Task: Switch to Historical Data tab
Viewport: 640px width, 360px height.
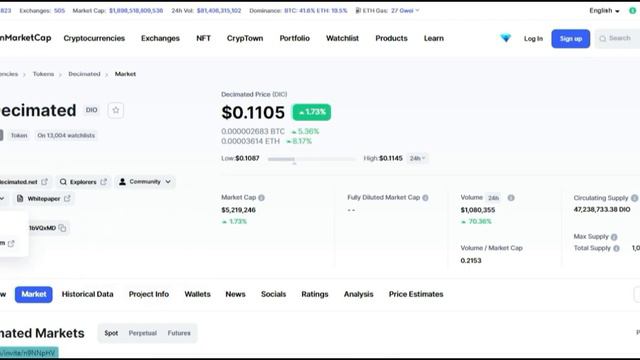Action: (x=87, y=294)
